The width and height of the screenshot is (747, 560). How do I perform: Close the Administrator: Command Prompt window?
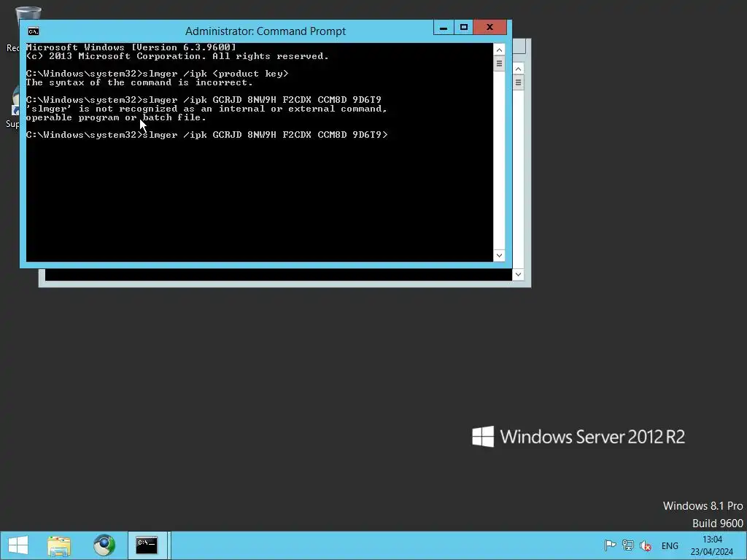coord(489,27)
